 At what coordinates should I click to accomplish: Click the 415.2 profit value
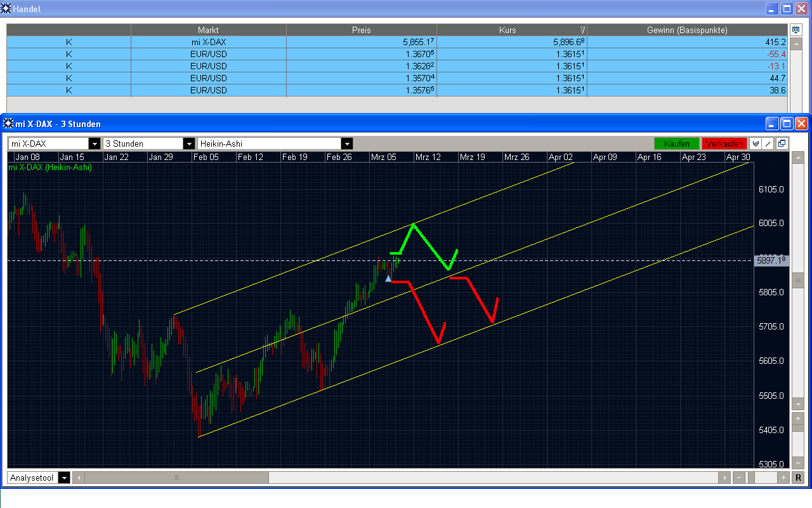click(x=776, y=42)
